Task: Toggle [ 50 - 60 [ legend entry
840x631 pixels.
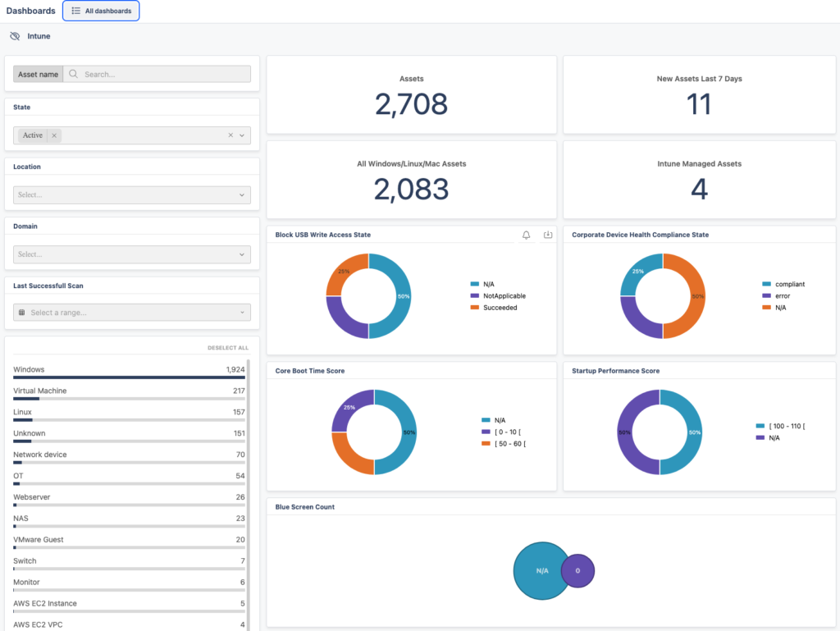Action: (x=504, y=444)
